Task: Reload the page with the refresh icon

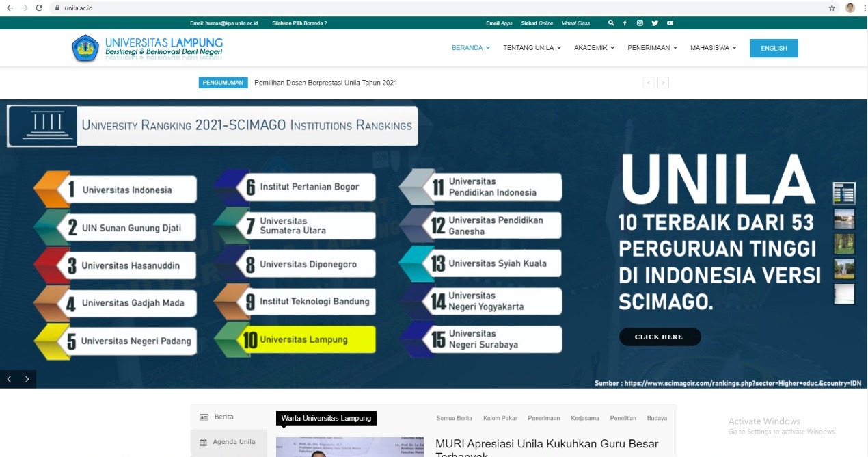Action: coord(40,8)
